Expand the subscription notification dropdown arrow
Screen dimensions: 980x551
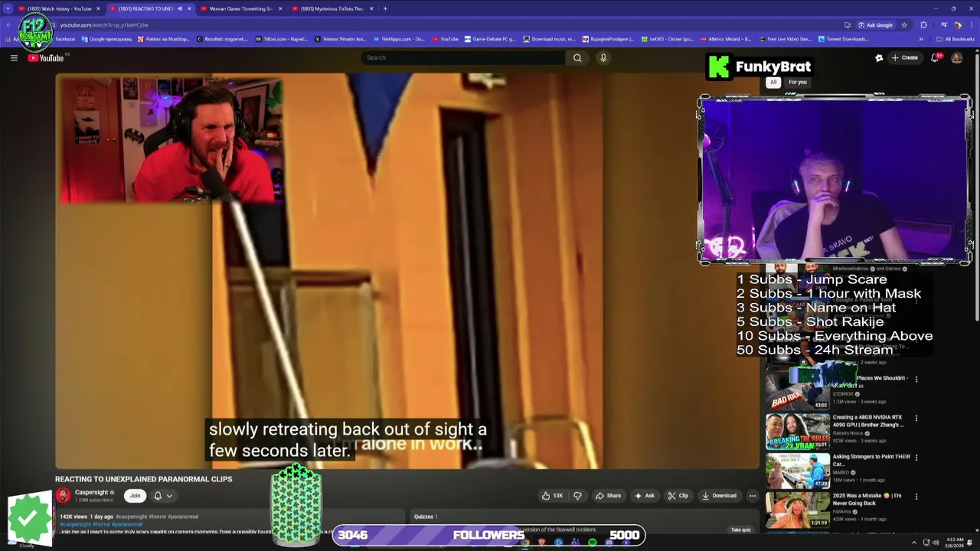[169, 496]
